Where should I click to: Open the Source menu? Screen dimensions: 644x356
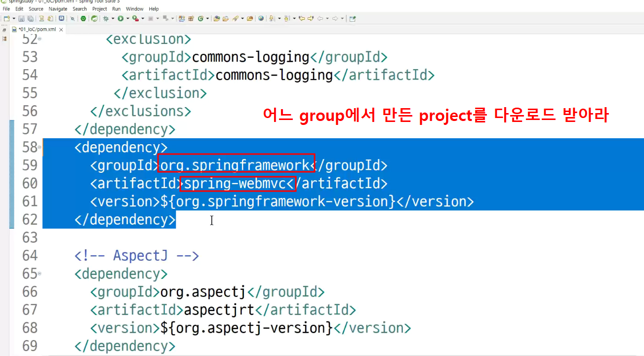(x=36, y=9)
